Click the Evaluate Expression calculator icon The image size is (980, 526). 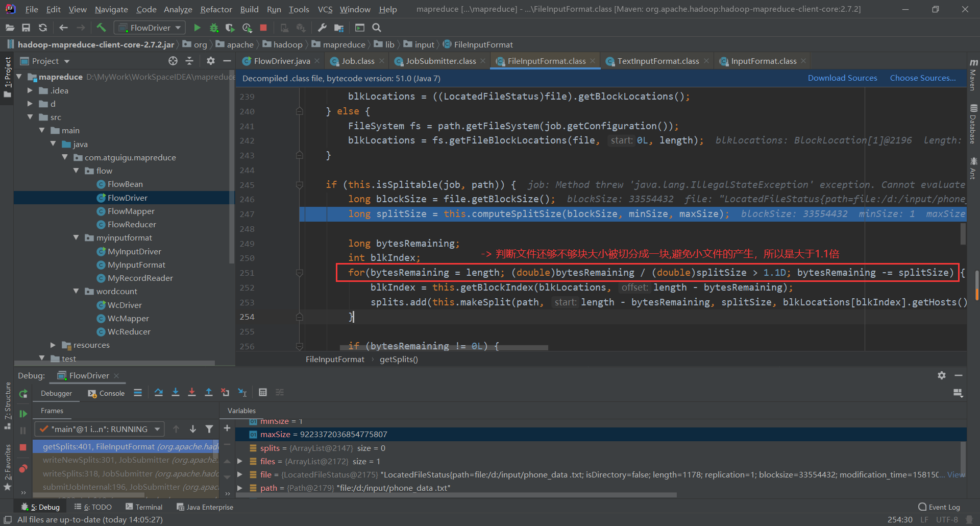[x=263, y=392]
